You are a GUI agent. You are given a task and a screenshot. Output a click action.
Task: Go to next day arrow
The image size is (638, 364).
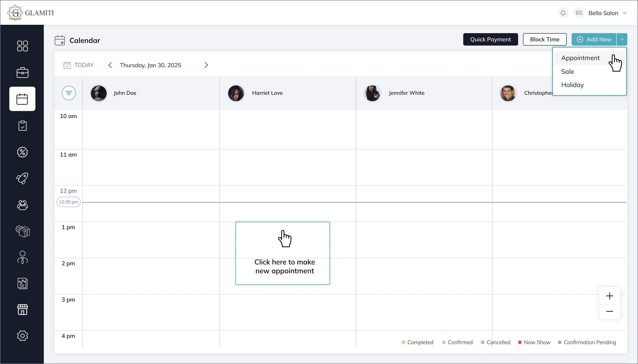[206, 65]
